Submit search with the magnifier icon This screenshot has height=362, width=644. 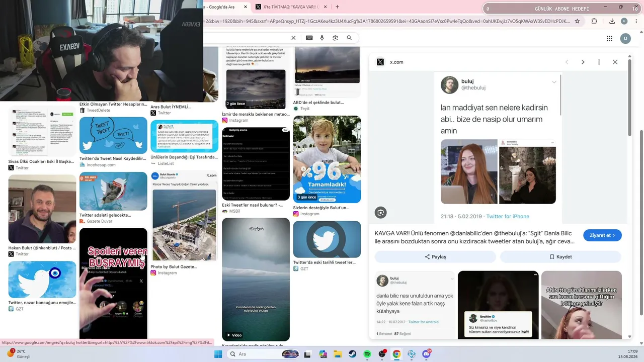[x=349, y=38]
